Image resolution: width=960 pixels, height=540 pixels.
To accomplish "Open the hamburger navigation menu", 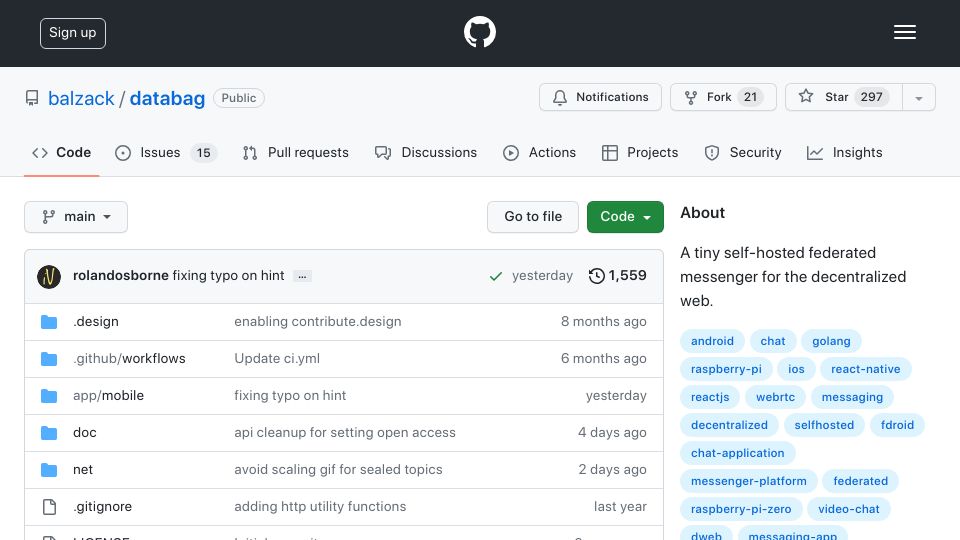I will [904, 32].
